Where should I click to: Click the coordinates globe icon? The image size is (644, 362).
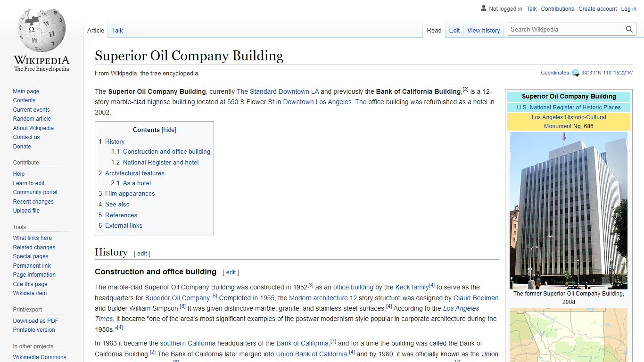point(576,73)
